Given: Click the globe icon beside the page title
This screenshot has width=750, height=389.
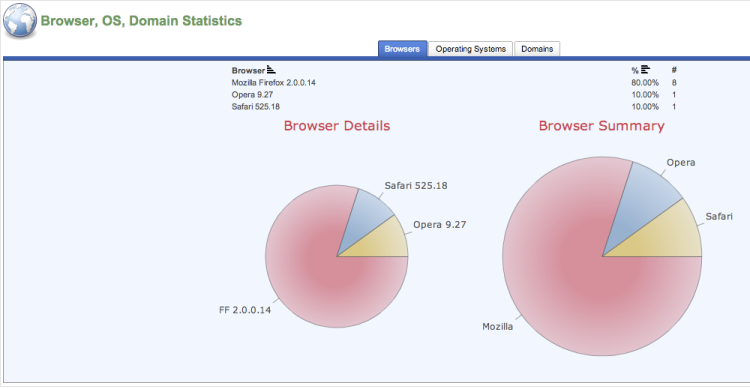Looking at the screenshot, I should point(20,21).
